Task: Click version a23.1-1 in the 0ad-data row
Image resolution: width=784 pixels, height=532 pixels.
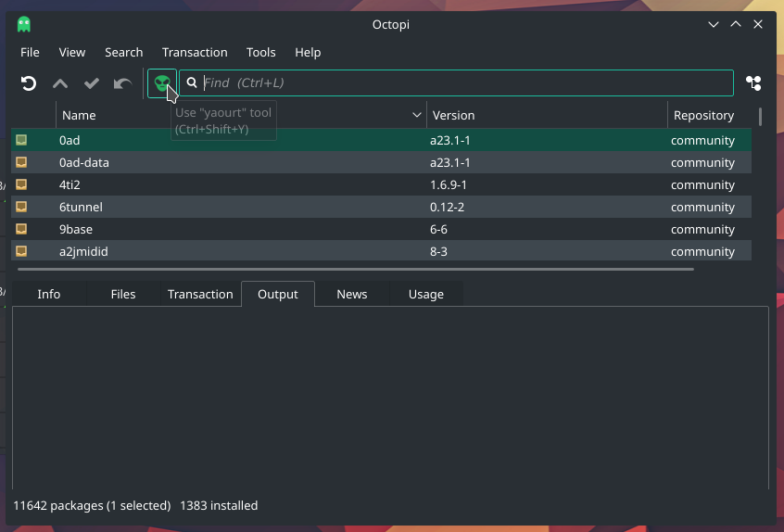Action: tap(450, 162)
